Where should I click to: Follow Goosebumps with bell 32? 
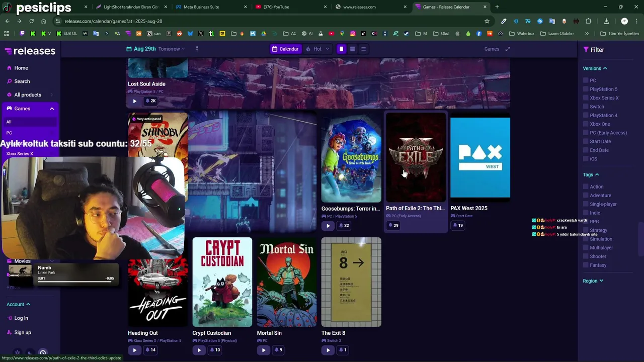pyautogui.click(x=344, y=226)
